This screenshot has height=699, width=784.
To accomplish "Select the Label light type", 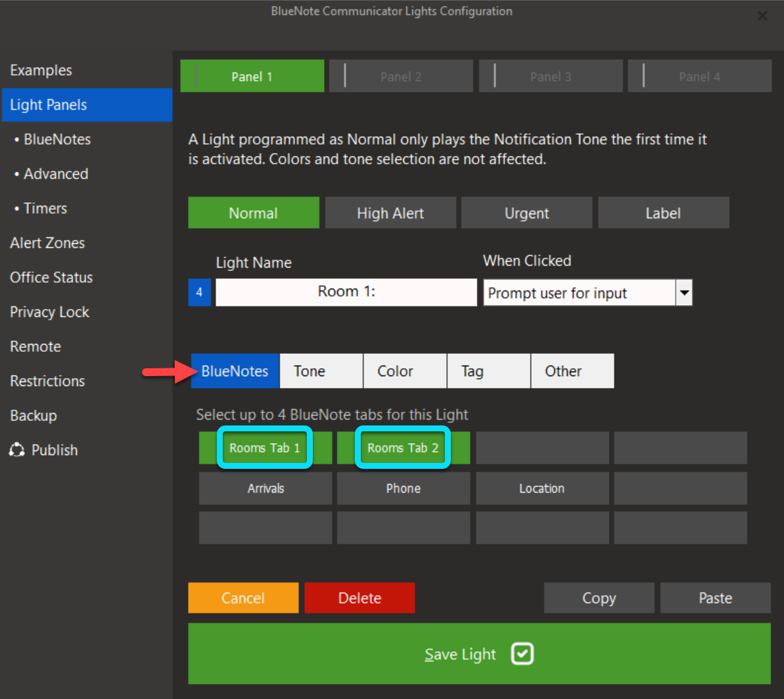I will 664,212.
